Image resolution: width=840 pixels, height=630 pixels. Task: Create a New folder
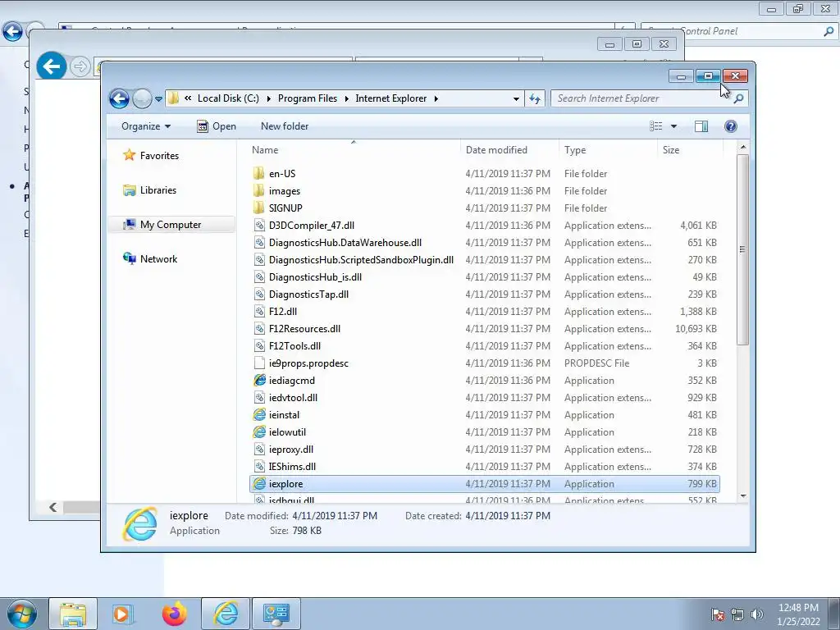pos(285,126)
